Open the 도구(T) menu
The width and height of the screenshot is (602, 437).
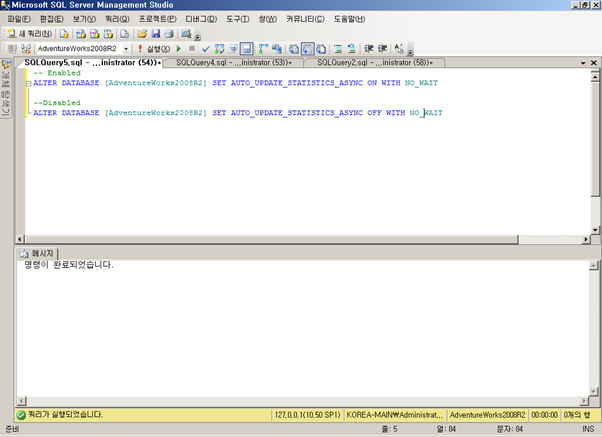pos(237,19)
